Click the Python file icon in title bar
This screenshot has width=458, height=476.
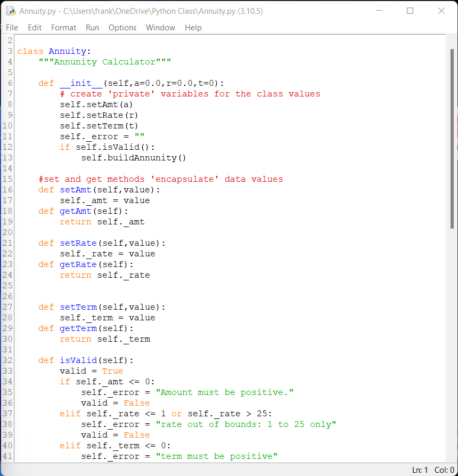11,11
